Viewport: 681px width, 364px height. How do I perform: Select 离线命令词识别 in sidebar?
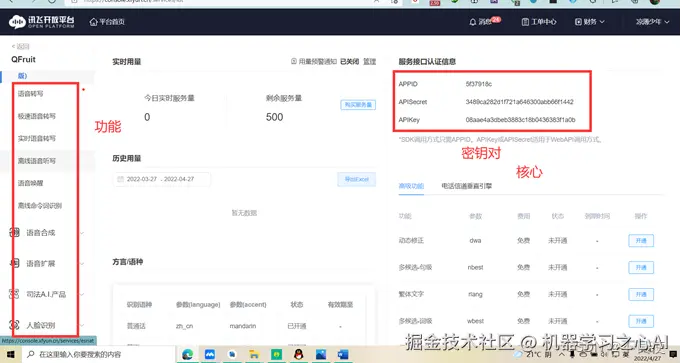pos(40,205)
